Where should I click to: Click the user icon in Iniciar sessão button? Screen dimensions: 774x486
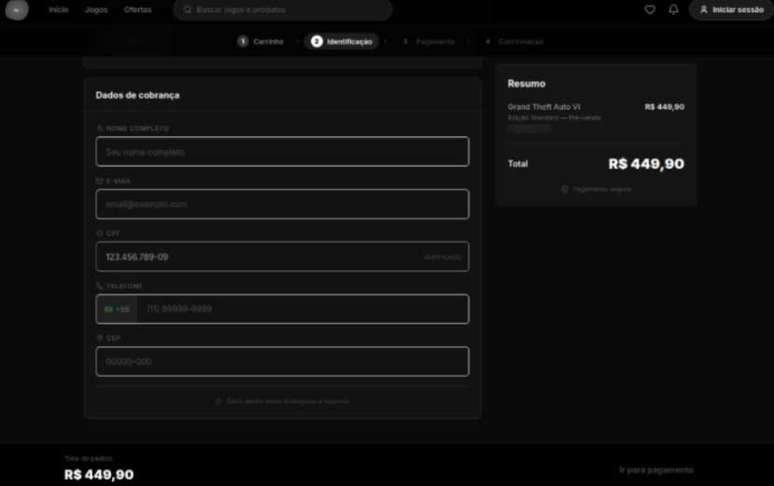tap(704, 10)
